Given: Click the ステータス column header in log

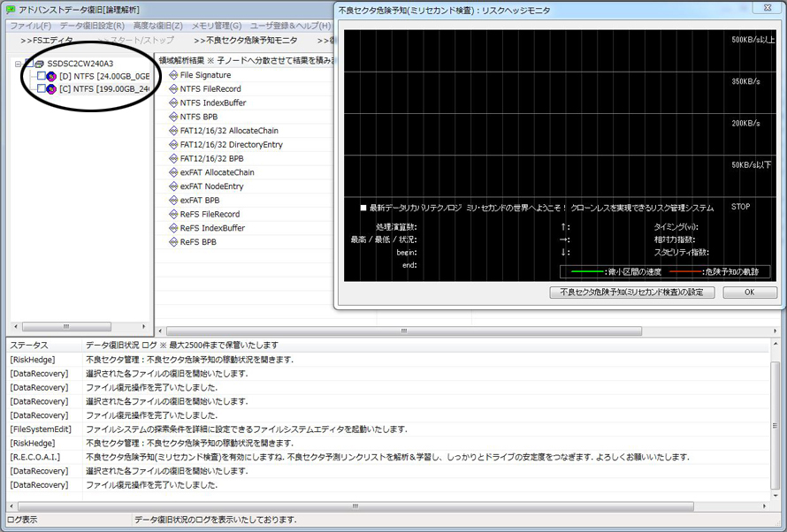Looking at the screenshot, I should (43, 346).
